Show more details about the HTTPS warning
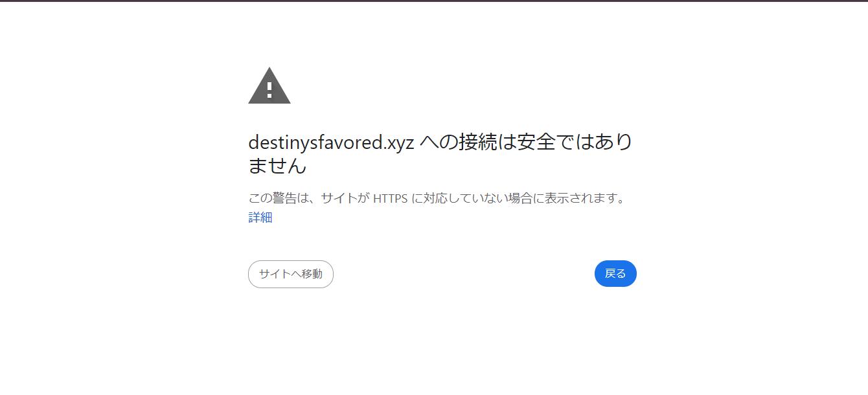 (260, 218)
